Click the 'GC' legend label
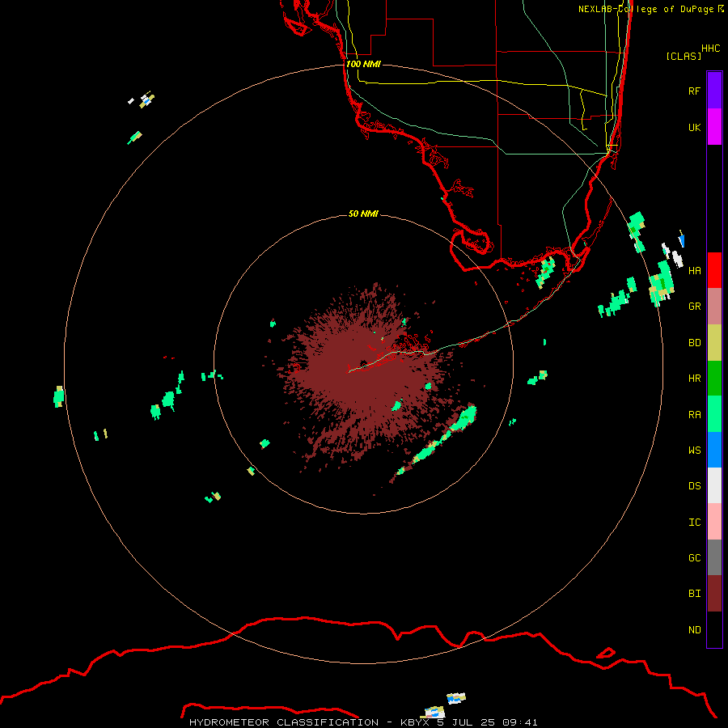This screenshot has width=728, height=728. 694,557
